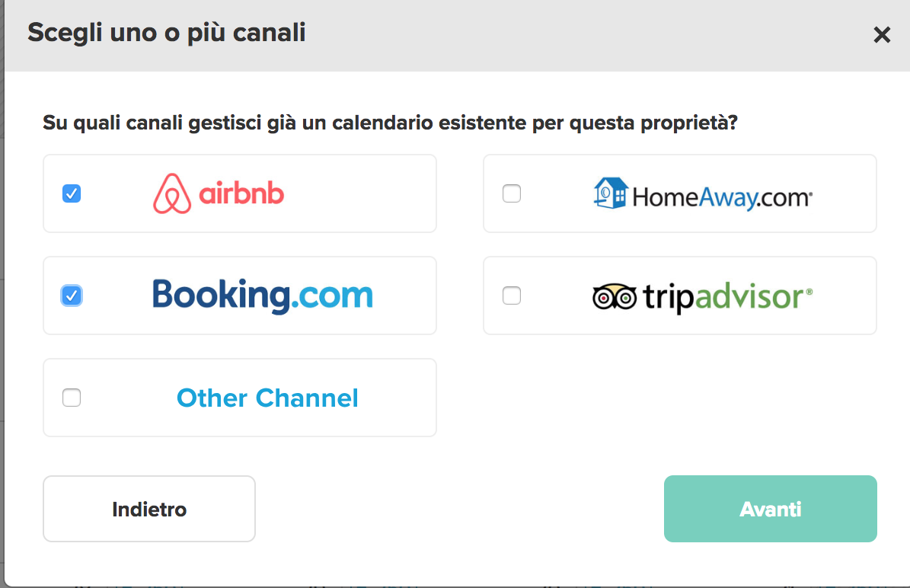Enable the HomeAway.com checkbox
This screenshot has height=588, width=910.
click(x=511, y=193)
